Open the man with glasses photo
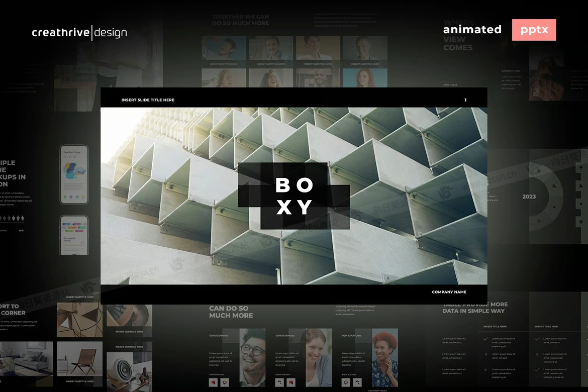The width and height of the screenshot is (588, 392). coord(252,357)
